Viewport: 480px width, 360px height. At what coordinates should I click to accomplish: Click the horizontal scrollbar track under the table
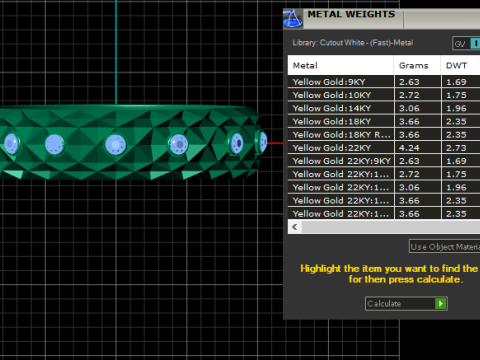point(391,227)
